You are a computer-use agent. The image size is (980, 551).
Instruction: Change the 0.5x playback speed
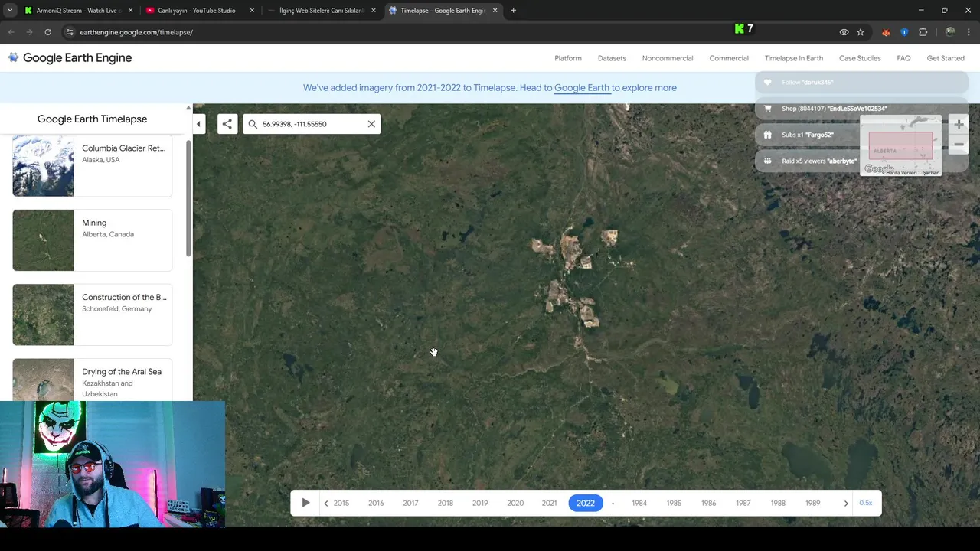866,503
